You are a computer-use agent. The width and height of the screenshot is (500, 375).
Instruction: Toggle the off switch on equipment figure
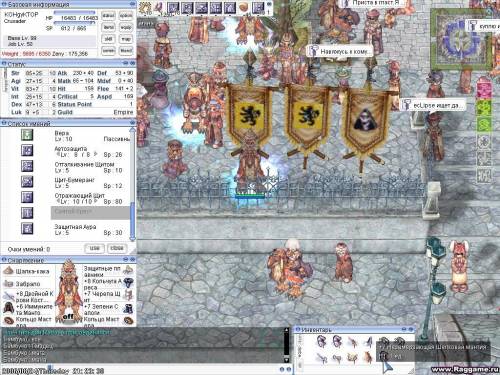(68, 316)
